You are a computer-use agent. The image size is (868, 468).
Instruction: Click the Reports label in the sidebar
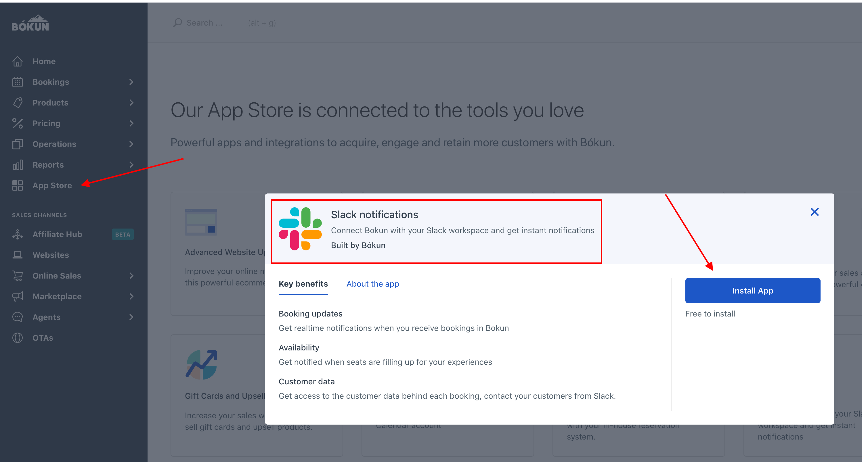(49, 166)
